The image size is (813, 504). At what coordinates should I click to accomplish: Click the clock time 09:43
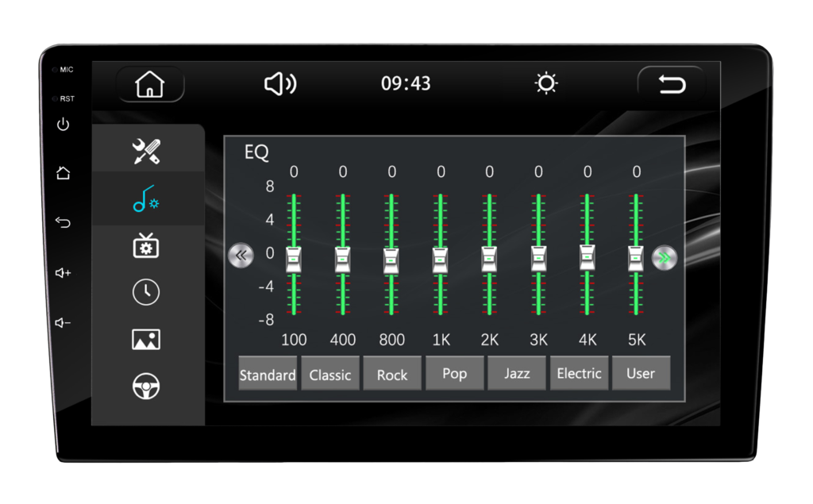click(406, 83)
